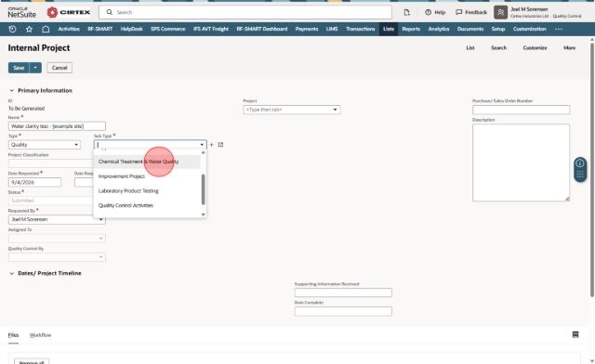Click the Remove all button
595x364 pixels.
click(32, 362)
